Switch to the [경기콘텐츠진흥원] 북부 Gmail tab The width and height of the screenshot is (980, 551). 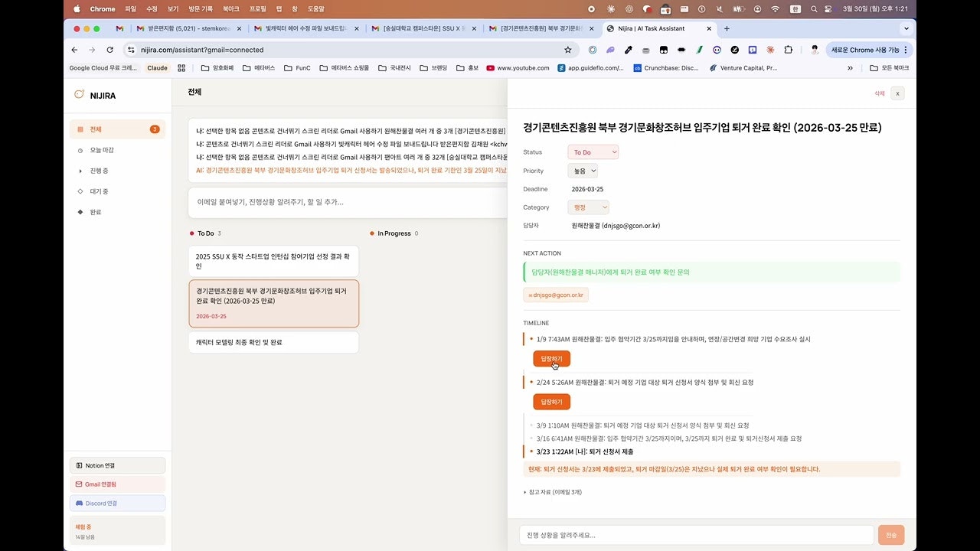(x=541, y=28)
